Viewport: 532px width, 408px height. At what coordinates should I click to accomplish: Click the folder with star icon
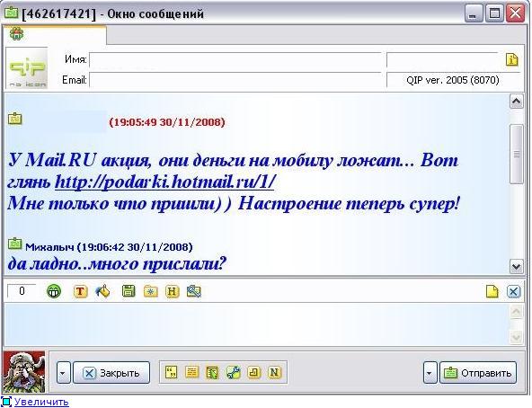click(151, 291)
